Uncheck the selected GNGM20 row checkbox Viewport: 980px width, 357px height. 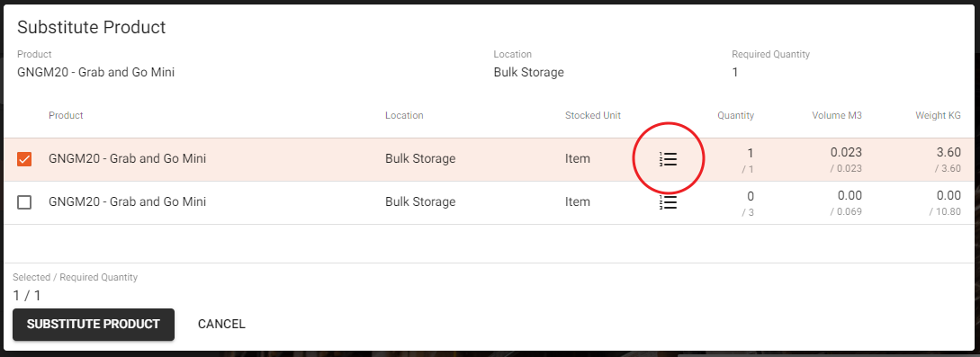[x=24, y=159]
